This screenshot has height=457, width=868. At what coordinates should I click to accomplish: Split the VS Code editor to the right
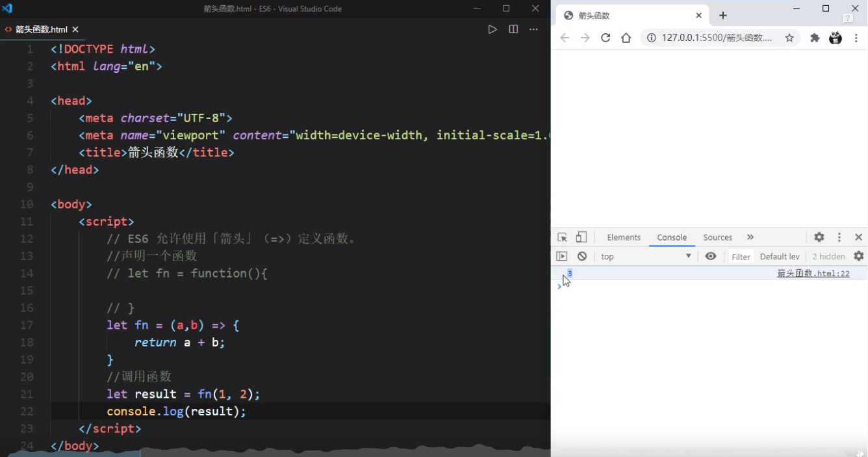tap(513, 29)
